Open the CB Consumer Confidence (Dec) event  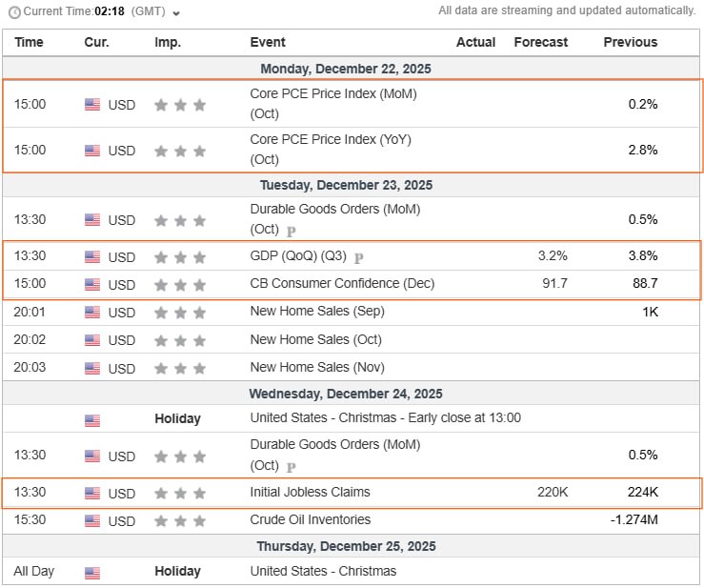(x=342, y=284)
